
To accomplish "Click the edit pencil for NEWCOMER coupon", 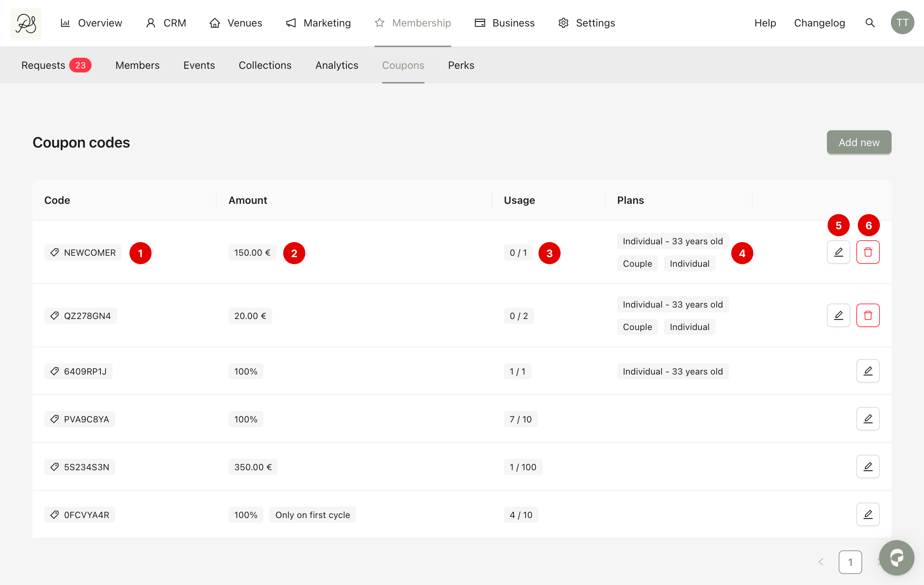I will point(838,252).
